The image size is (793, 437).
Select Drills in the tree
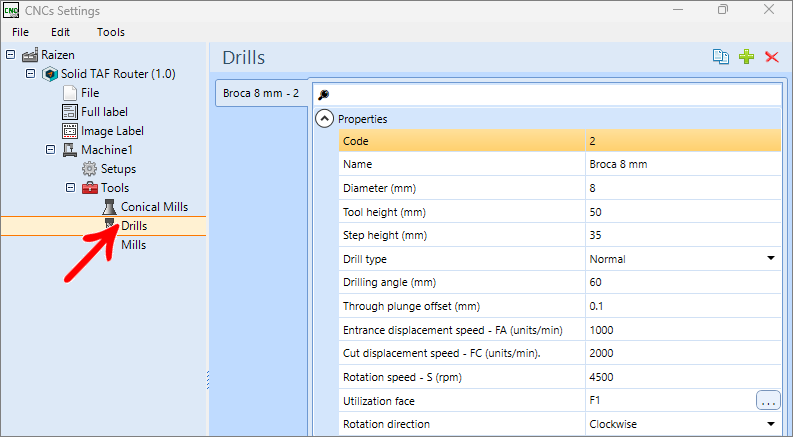coord(134,226)
